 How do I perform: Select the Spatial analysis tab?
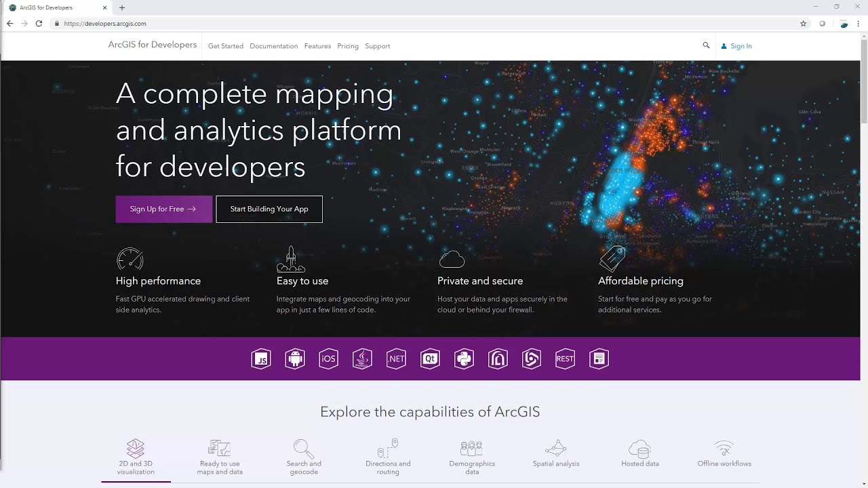[x=556, y=454]
